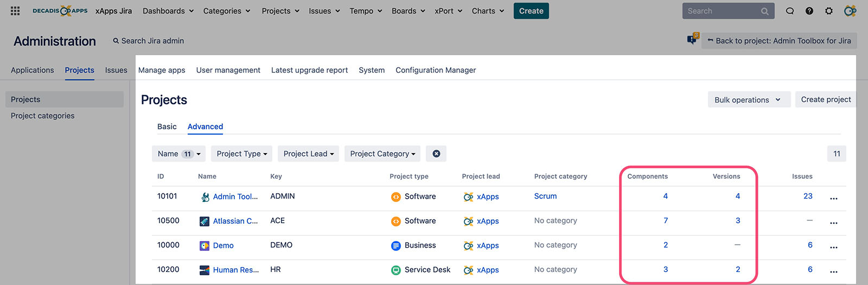Screen dimensions: 868x285
Task: Expand the Projects top navigation menu
Action: click(x=280, y=11)
